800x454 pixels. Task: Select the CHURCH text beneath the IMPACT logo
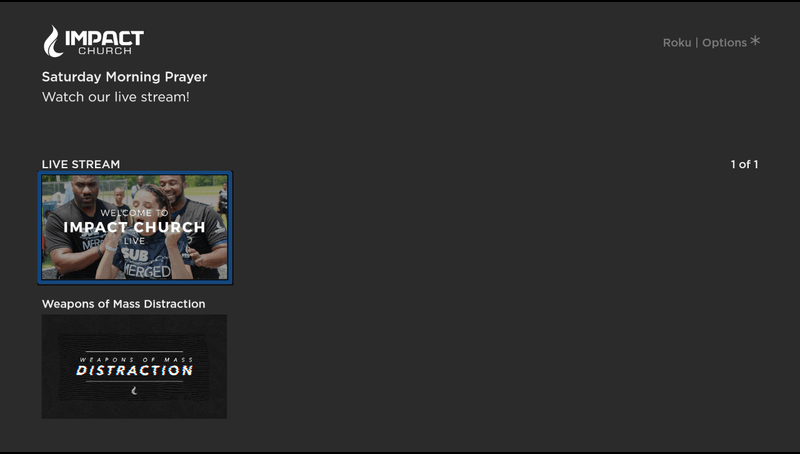point(105,51)
